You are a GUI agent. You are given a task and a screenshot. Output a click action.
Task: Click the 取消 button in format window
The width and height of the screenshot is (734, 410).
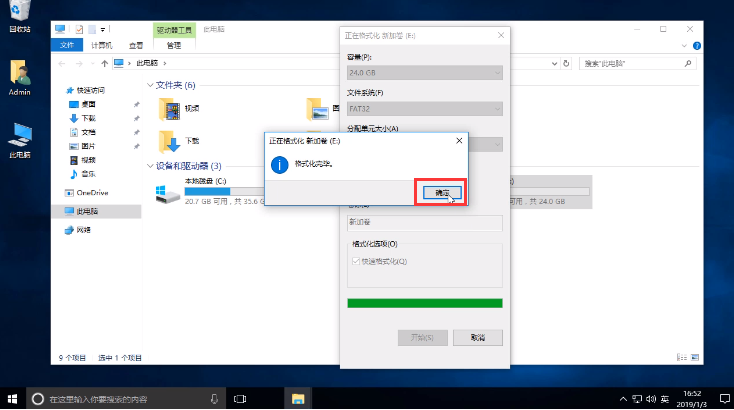(478, 337)
